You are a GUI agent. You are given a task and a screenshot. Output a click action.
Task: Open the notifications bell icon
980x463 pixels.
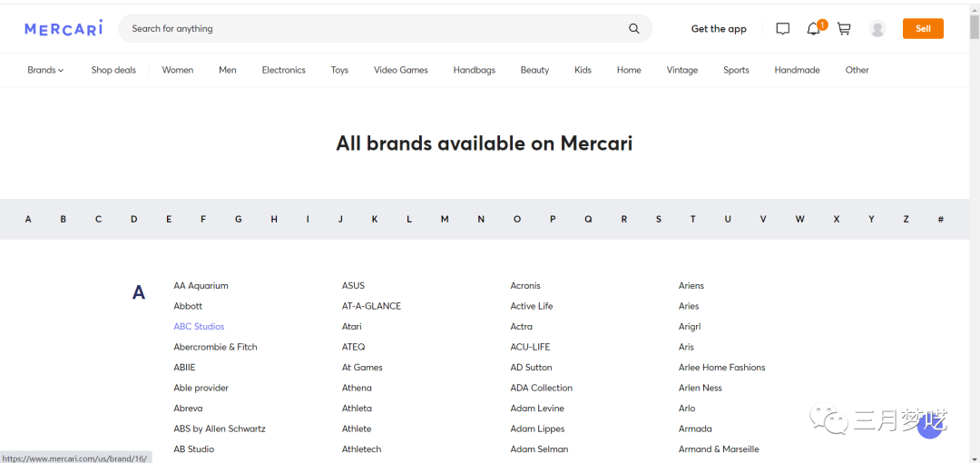point(813,29)
